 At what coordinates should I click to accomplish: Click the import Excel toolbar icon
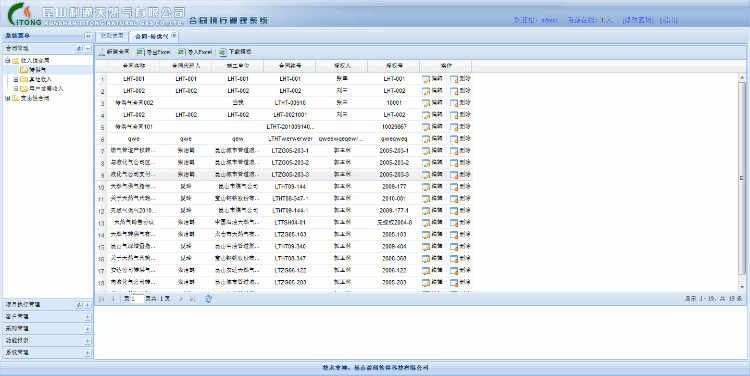[x=181, y=52]
